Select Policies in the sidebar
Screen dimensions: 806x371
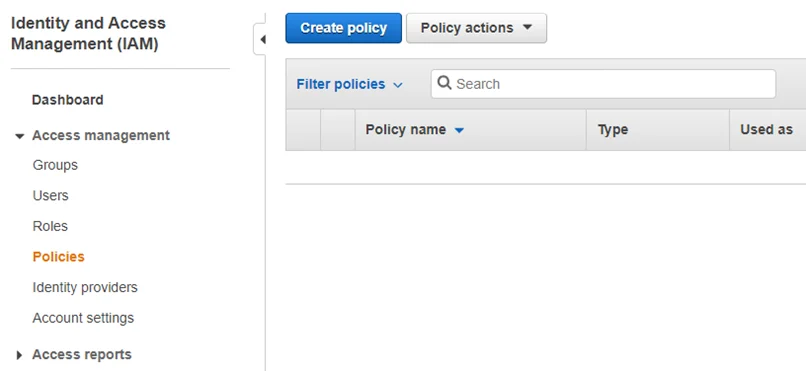pos(58,257)
